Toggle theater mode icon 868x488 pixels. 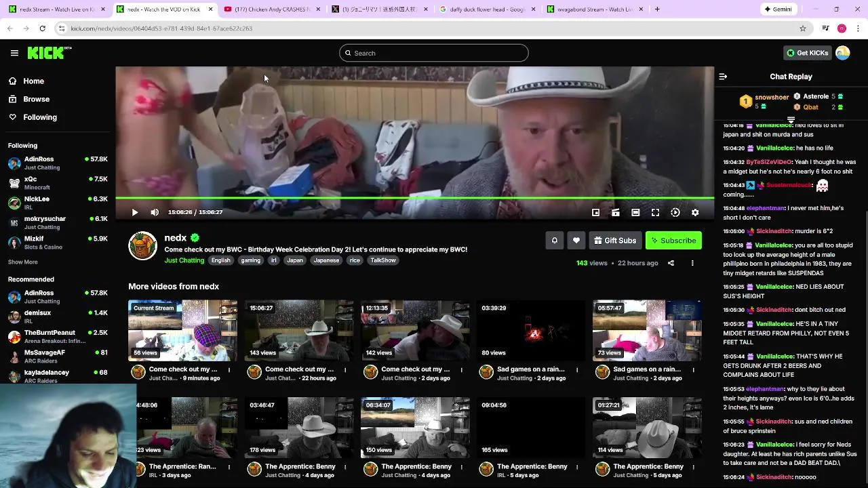pos(635,212)
